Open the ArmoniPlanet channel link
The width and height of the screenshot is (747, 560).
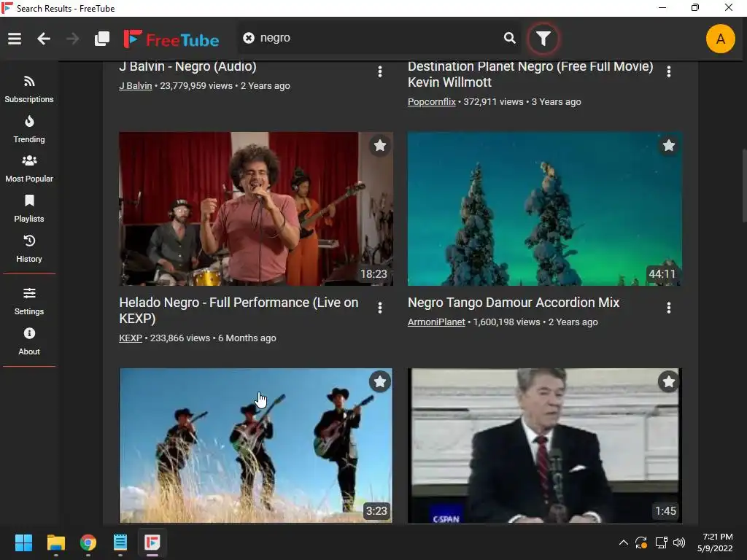pyautogui.click(x=436, y=322)
